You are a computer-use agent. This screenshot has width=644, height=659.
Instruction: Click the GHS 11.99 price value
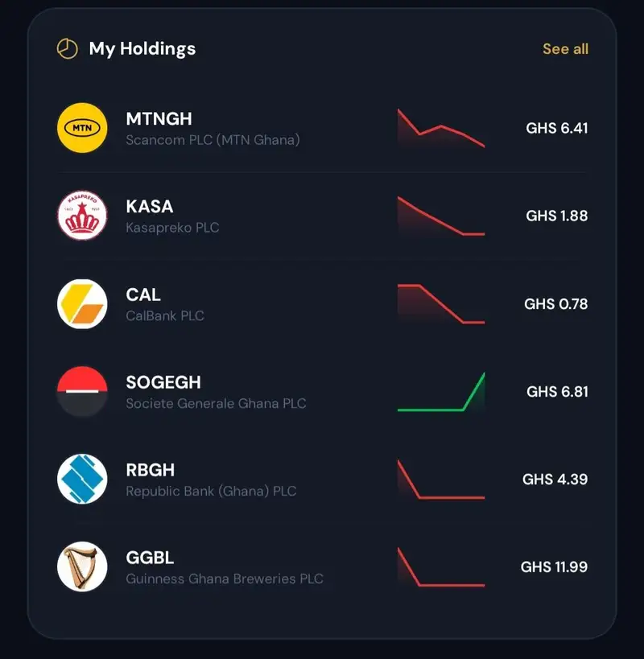pos(554,567)
